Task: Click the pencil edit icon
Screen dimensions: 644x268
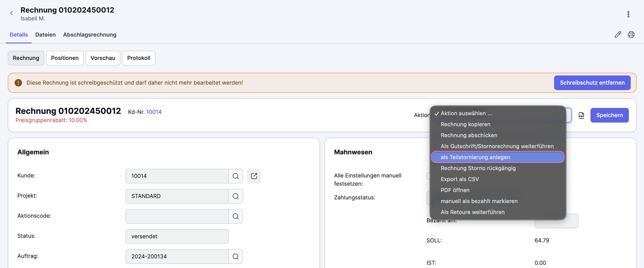Action: tap(617, 35)
